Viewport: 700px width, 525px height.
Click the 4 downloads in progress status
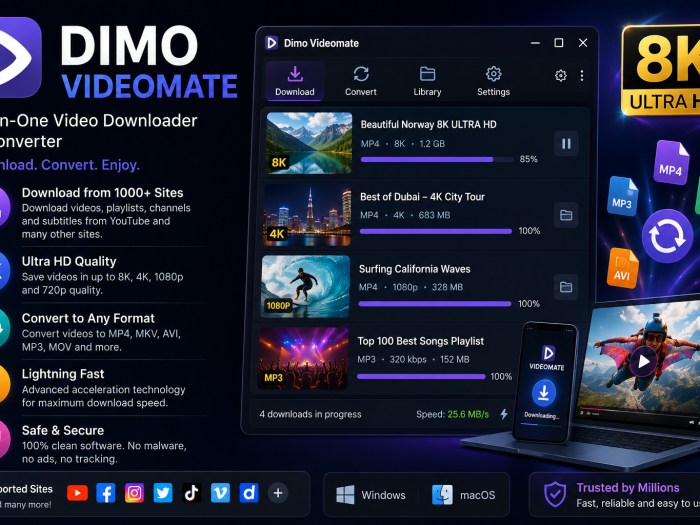(310, 414)
